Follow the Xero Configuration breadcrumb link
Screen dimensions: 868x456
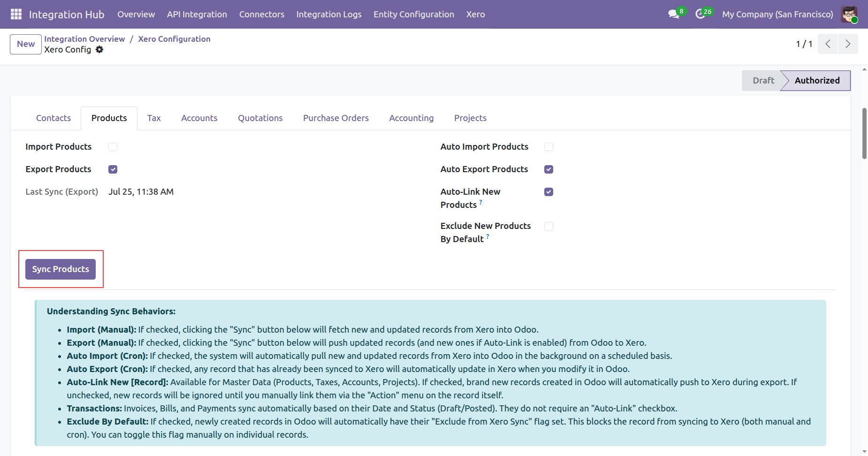coord(174,39)
